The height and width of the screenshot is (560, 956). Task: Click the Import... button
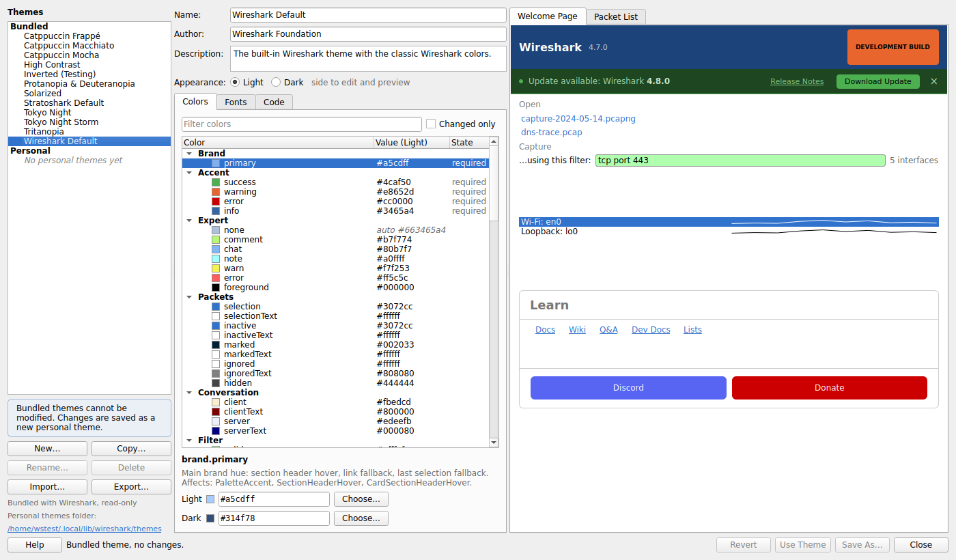[x=47, y=487]
